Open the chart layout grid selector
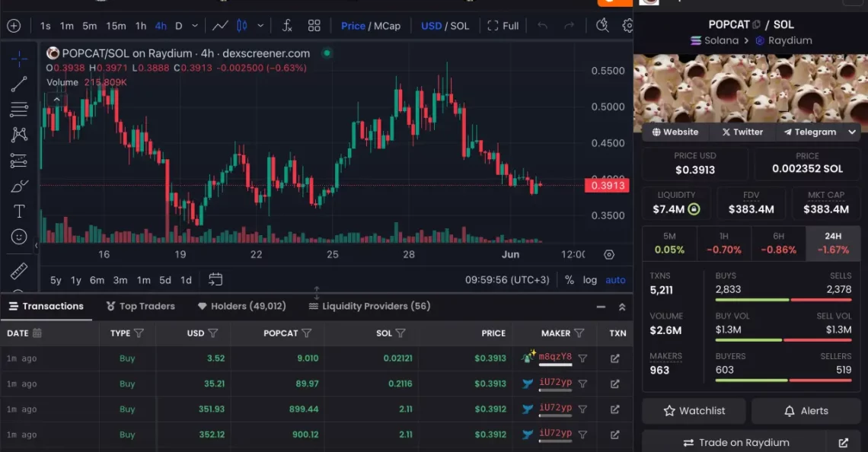The image size is (868, 452). coord(314,25)
